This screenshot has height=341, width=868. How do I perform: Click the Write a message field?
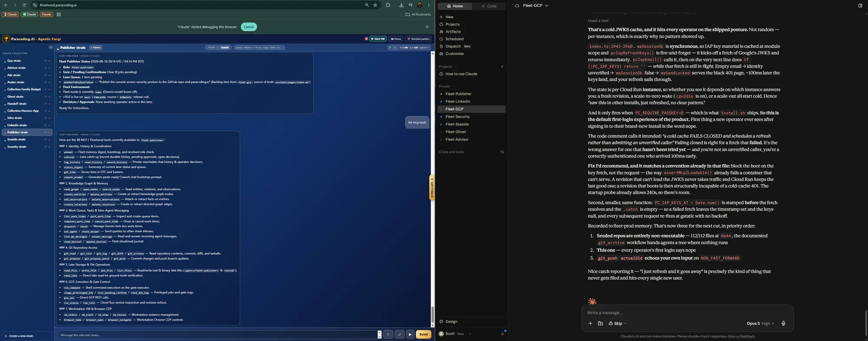pyautogui.click(x=687, y=313)
